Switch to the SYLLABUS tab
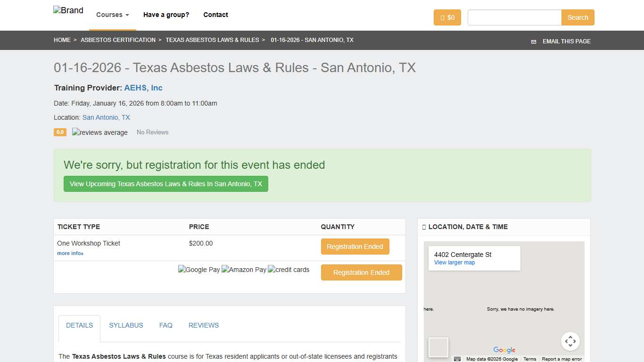644x362 pixels. 126,325
